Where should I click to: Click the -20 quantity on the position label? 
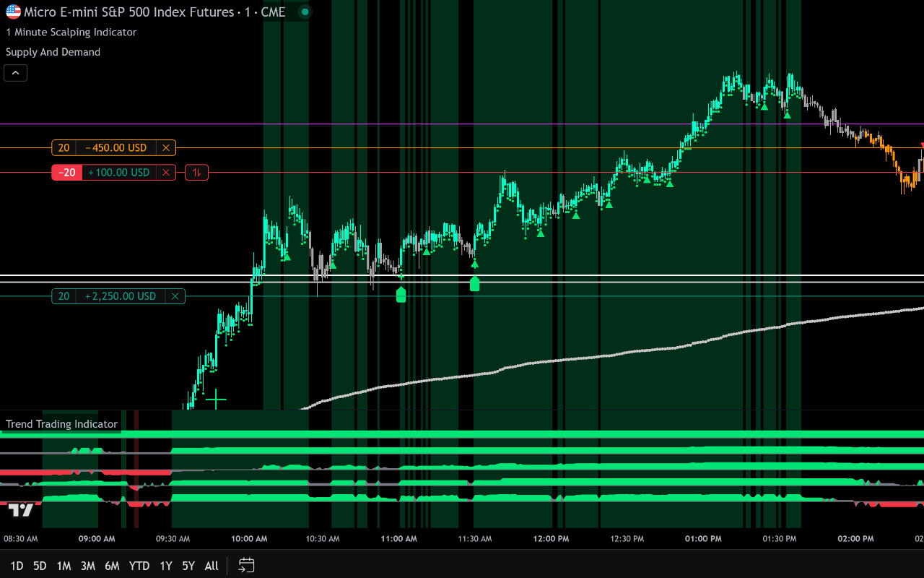tap(67, 173)
